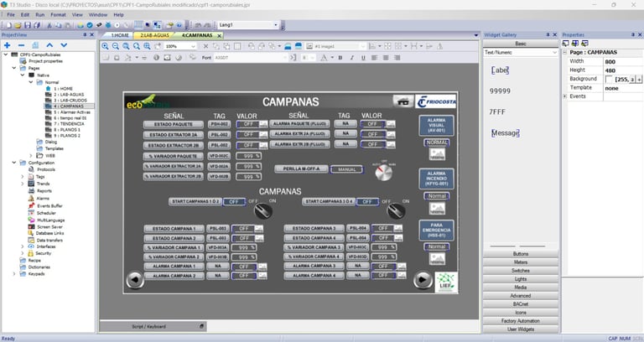Click the delete X icon in editor toolbar
Viewport: 644px width, 342px height.
tap(205, 46)
